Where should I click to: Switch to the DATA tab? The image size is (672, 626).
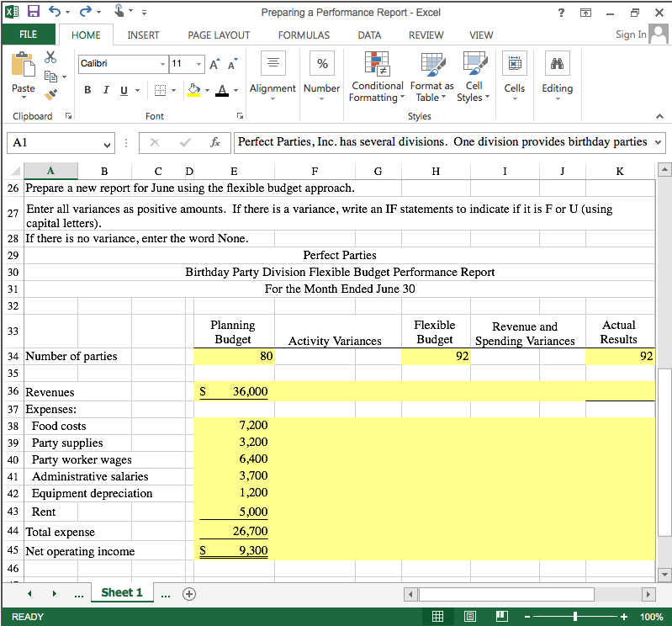click(369, 35)
